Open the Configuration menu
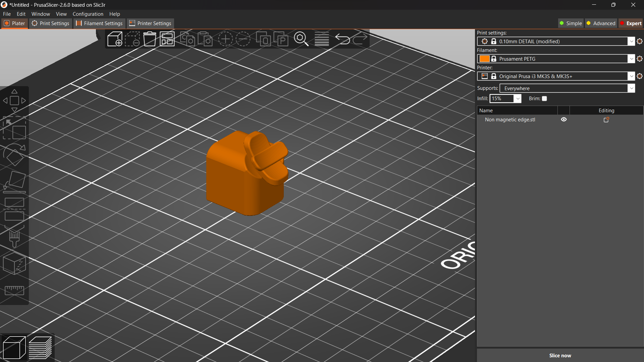Screen dimensions: 644x362 coord(88,14)
